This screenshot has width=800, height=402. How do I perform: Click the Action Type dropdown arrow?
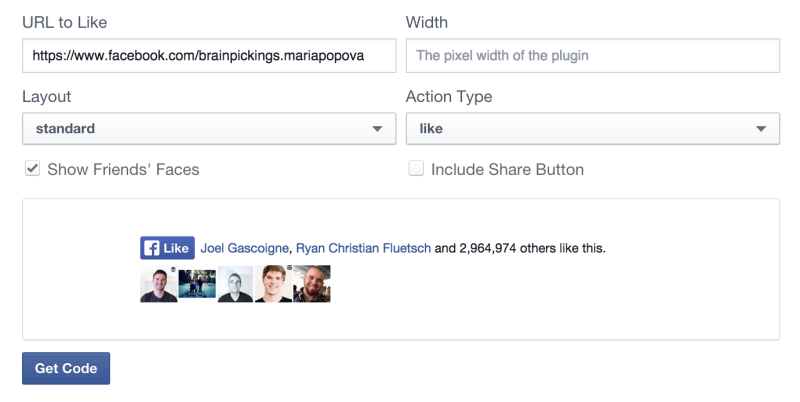click(x=761, y=129)
